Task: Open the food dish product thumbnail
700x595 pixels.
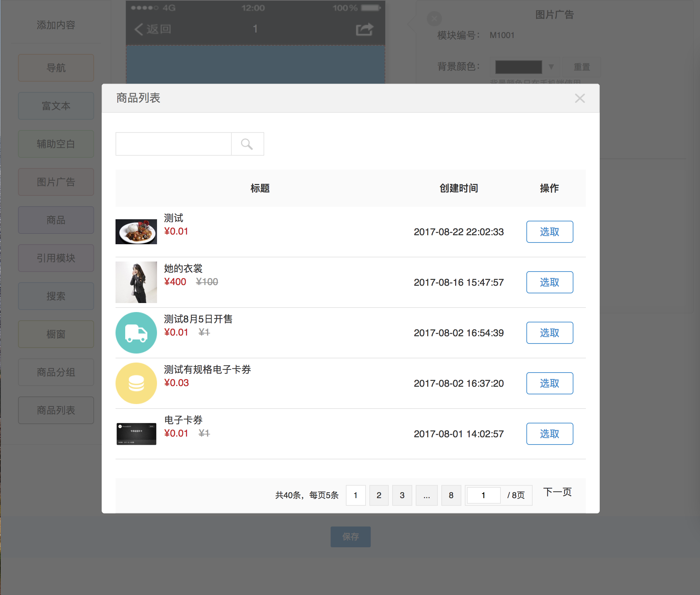Action: pos(136,232)
